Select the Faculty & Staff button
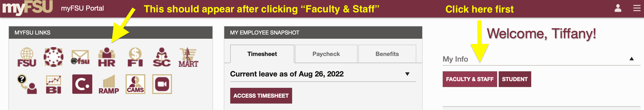644x110 pixels. 470,79
